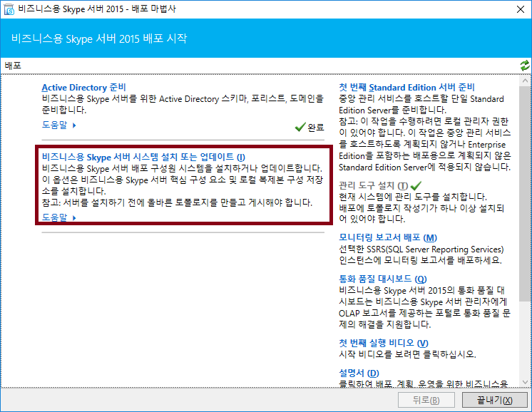Click green checkmark beside 관리 도구 설치
The height and width of the screenshot is (412, 532).
coord(416,185)
